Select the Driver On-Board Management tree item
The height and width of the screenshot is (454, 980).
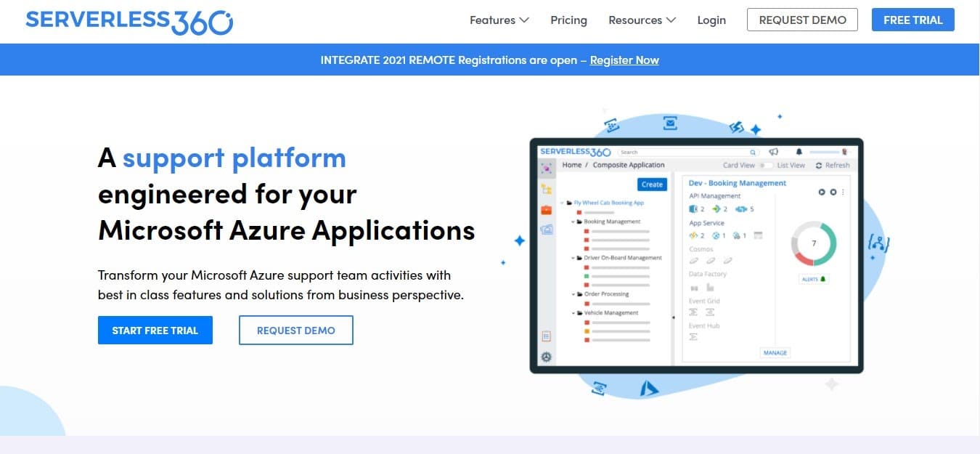pos(623,258)
